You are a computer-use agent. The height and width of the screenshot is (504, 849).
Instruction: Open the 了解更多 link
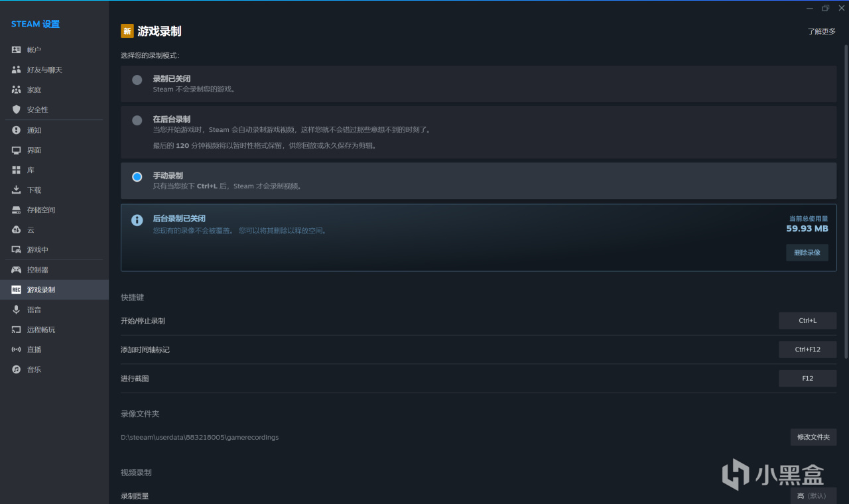[x=822, y=31]
